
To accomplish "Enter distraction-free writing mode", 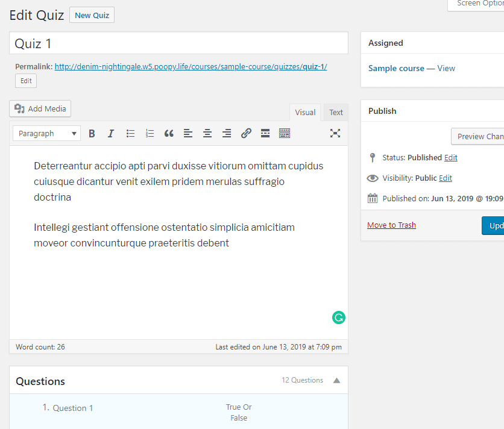I will 335,133.
